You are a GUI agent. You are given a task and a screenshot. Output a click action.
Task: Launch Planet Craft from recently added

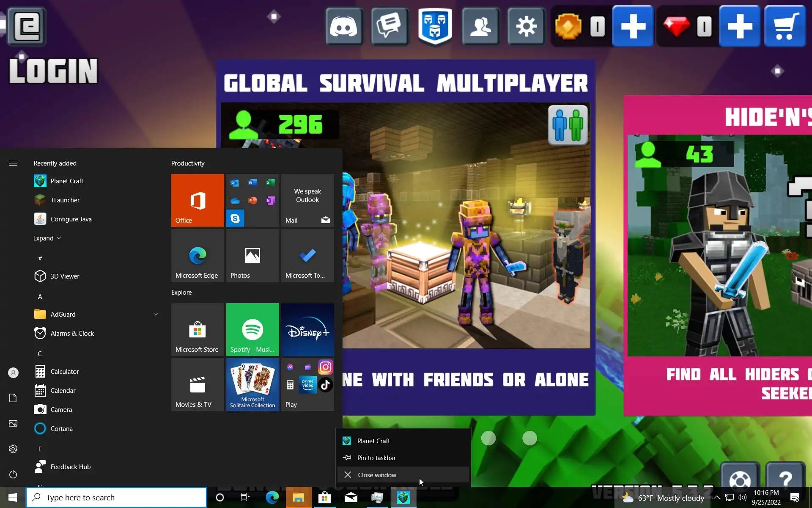[66, 181]
